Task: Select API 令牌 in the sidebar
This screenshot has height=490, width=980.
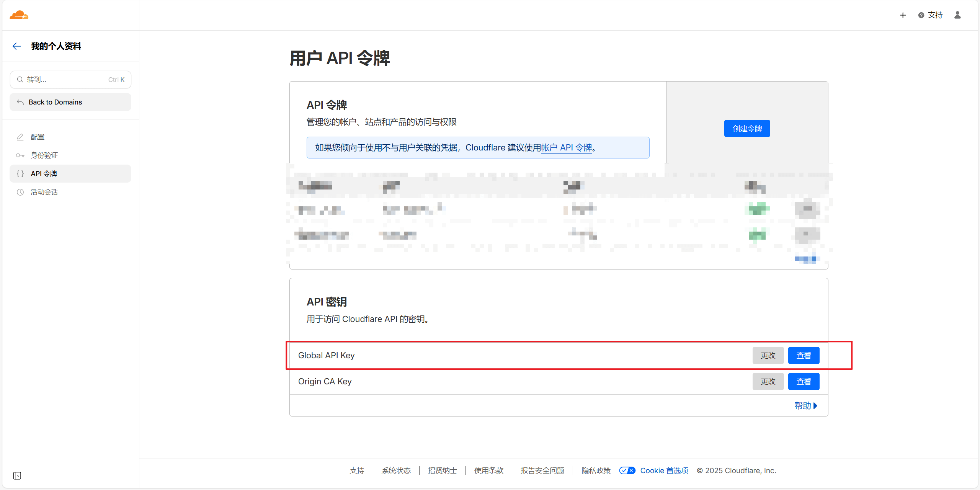Action: (x=44, y=174)
